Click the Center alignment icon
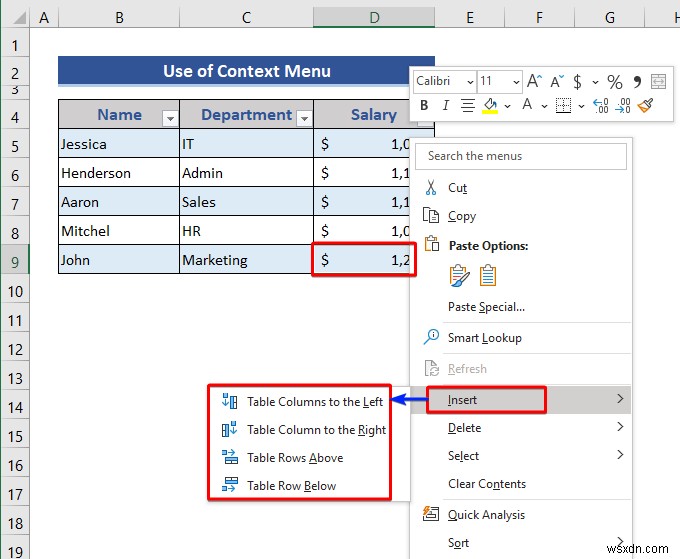680x559 pixels. (x=468, y=105)
